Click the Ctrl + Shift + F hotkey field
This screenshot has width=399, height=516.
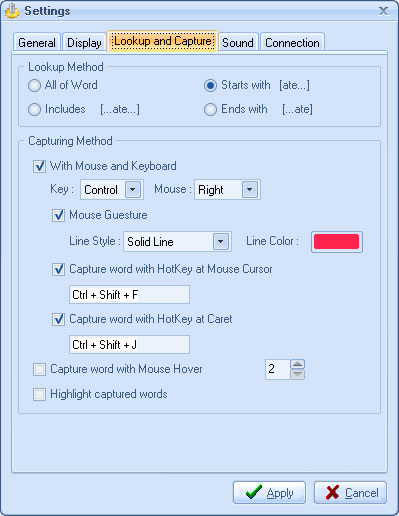coord(129,295)
